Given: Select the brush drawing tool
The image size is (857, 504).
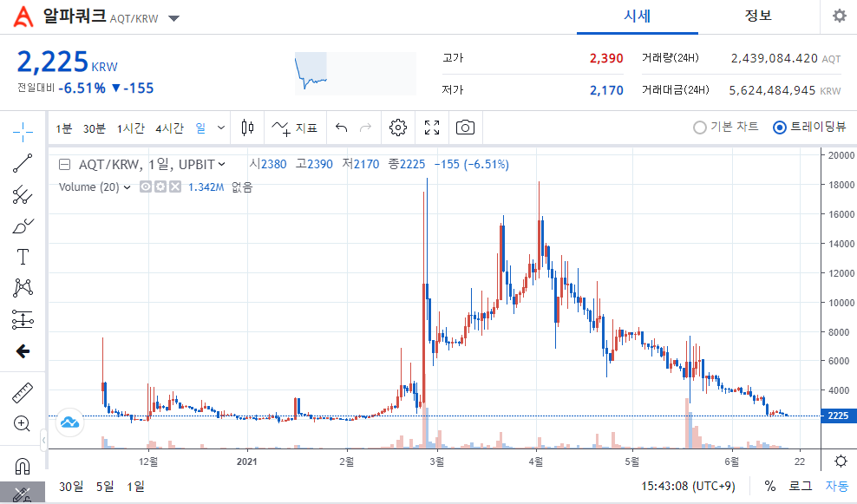Looking at the screenshot, I should pos(23,226).
